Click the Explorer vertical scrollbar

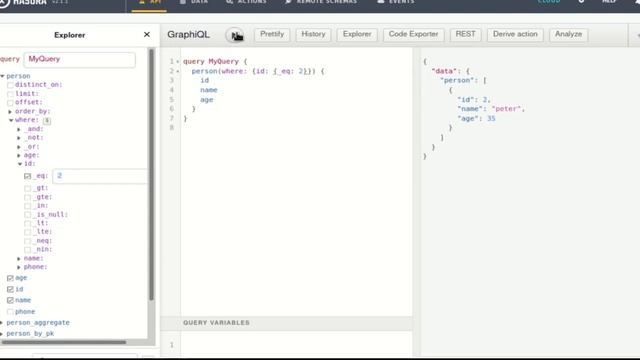click(x=151, y=175)
